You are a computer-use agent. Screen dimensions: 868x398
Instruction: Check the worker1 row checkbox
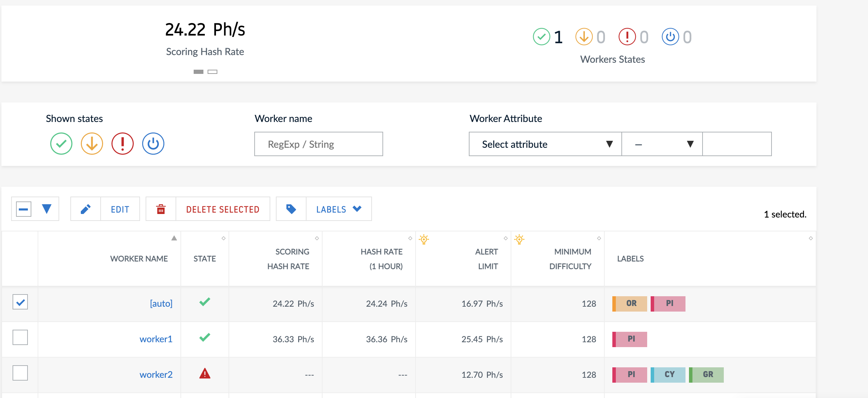coord(20,338)
